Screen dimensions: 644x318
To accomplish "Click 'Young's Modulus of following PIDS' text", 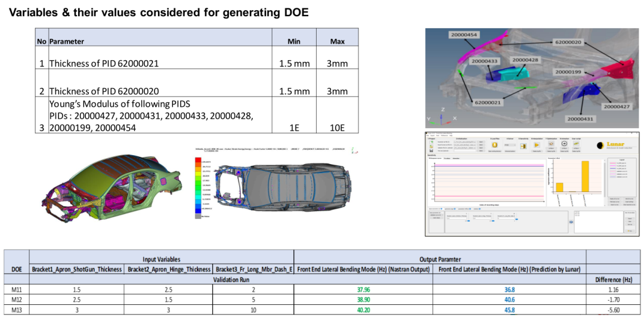I will pyautogui.click(x=119, y=103).
